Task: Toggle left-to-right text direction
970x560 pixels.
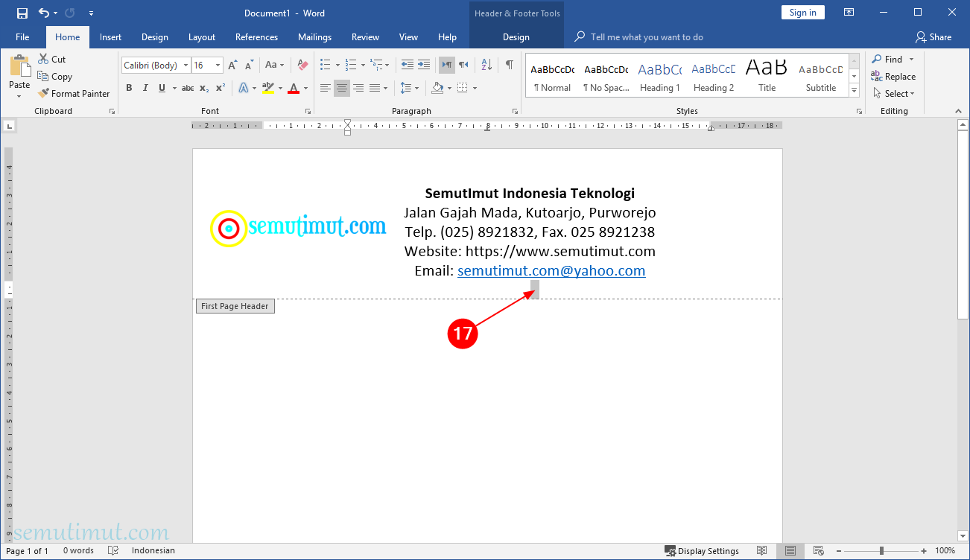Action: (x=446, y=65)
